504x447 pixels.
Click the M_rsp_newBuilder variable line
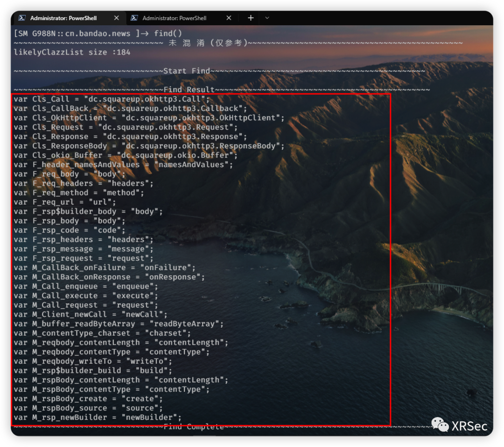[98, 418]
